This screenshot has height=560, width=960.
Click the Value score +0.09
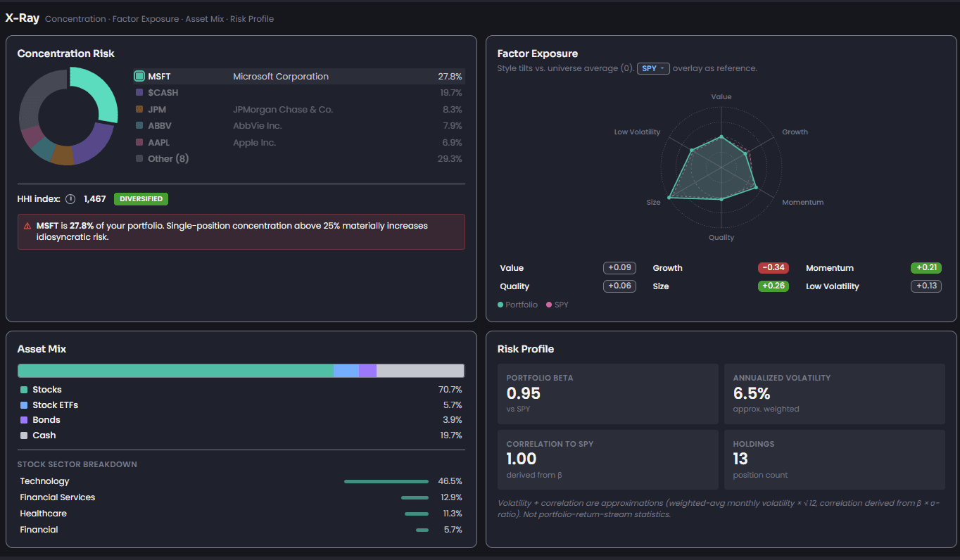[x=619, y=268]
